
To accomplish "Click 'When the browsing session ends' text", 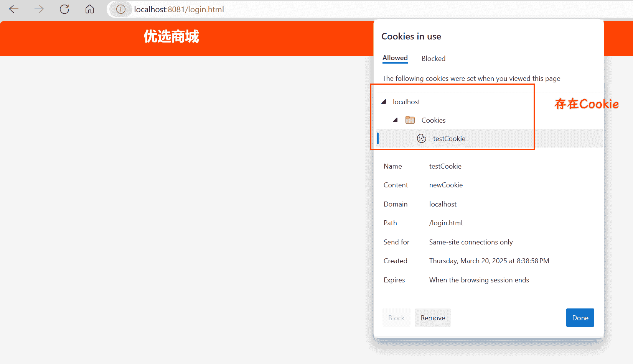I will [x=479, y=280].
